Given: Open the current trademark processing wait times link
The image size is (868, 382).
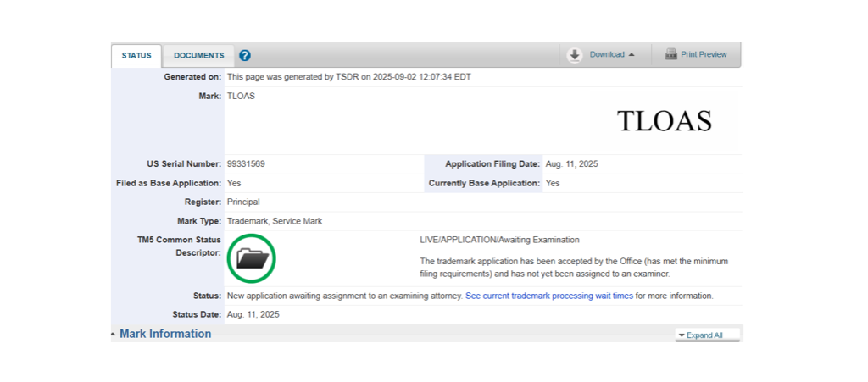Looking at the screenshot, I should pos(548,296).
